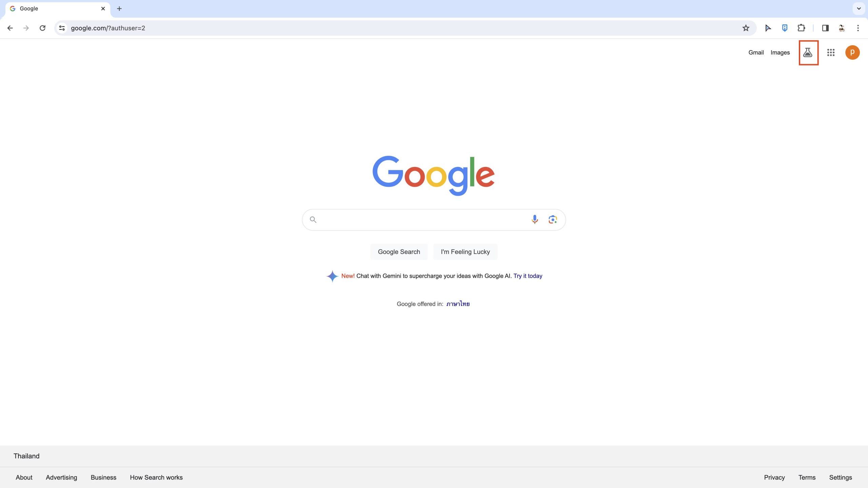Open Chrome three-dot menu
This screenshot has height=488, width=868.
tap(858, 28)
